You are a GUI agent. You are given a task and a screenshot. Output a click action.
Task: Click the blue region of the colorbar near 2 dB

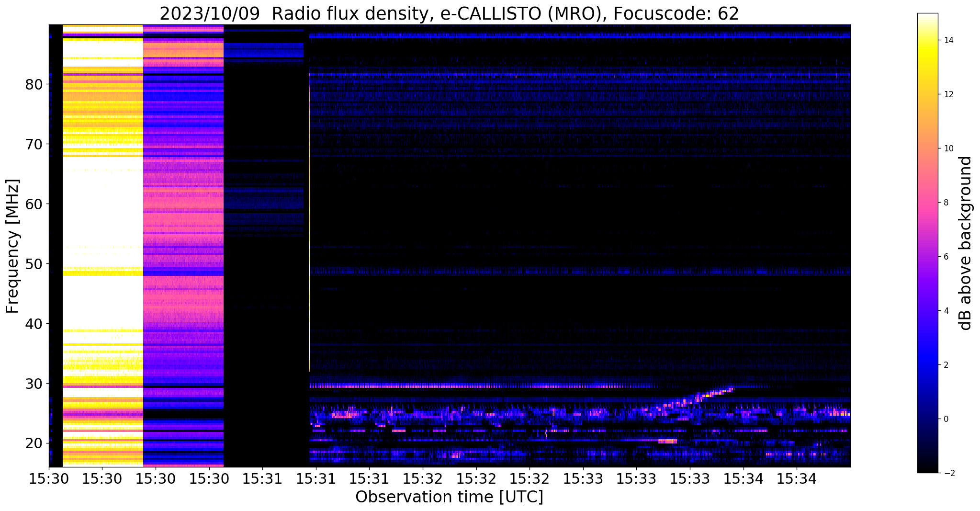[927, 365]
